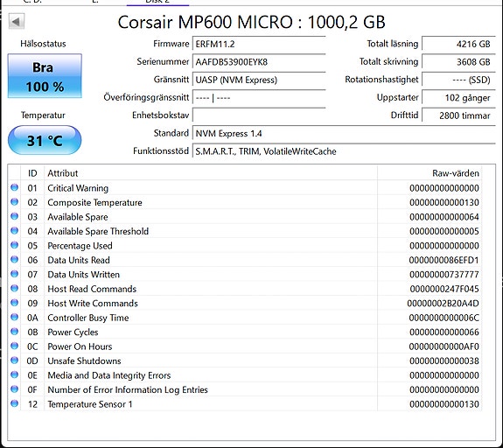Screen dimensions: 503x448
Task: Select the Temperature Sensor 1 attribute text
Action: (90, 404)
